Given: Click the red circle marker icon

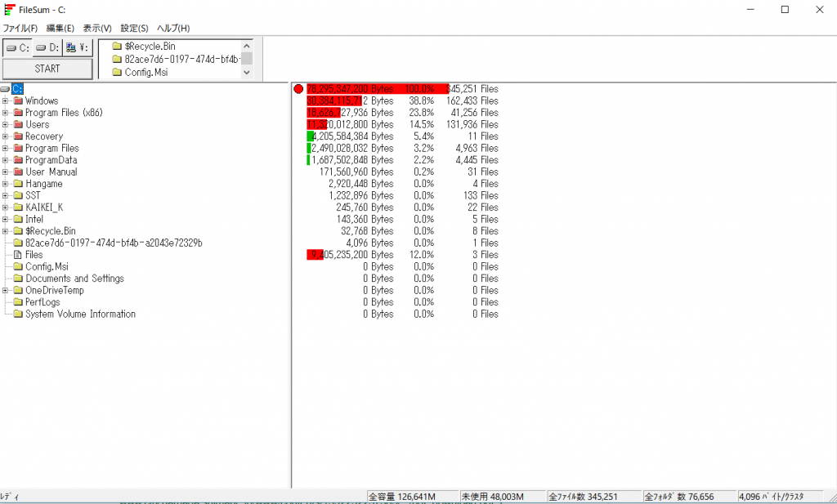Looking at the screenshot, I should tap(298, 89).
